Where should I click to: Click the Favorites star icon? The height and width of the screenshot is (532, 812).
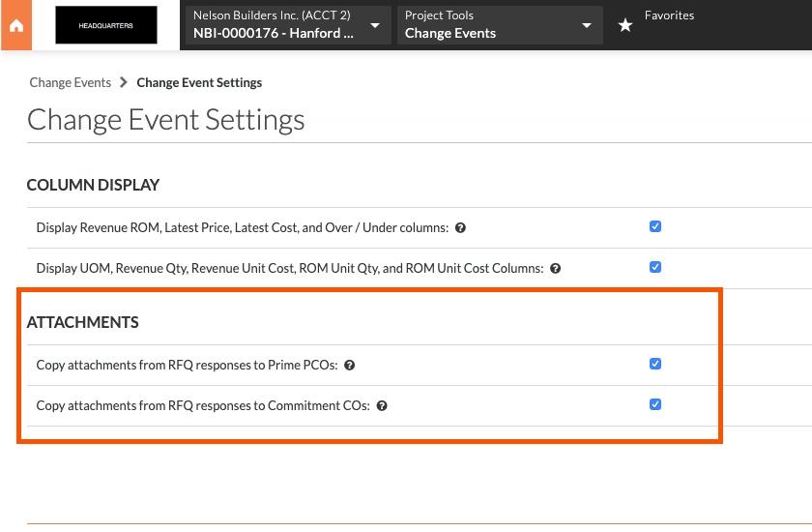(x=625, y=26)
